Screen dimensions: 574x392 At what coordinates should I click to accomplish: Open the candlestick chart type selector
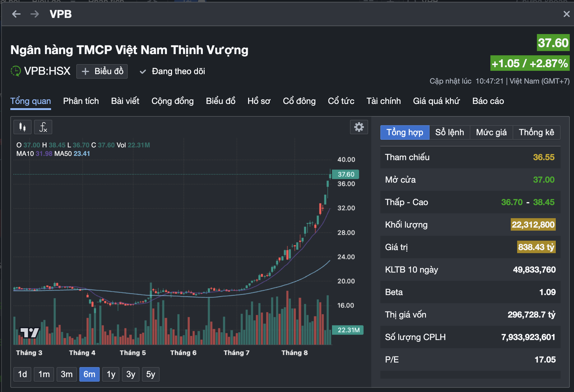(x=22, y=127)
